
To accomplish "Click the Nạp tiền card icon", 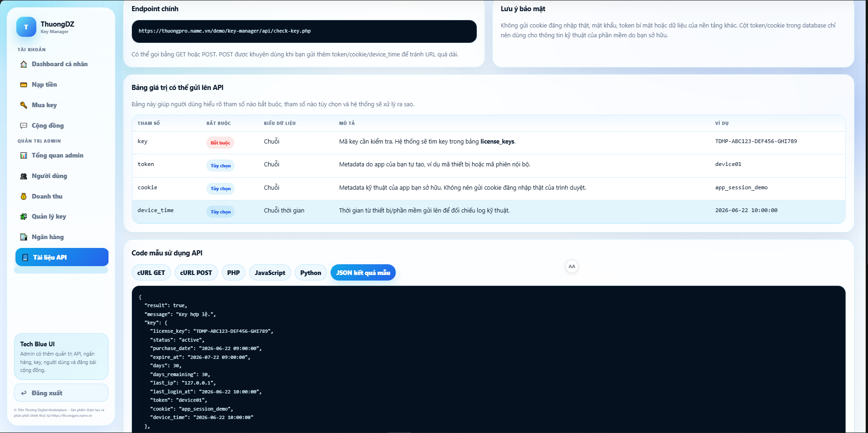I will pos(24,85).
